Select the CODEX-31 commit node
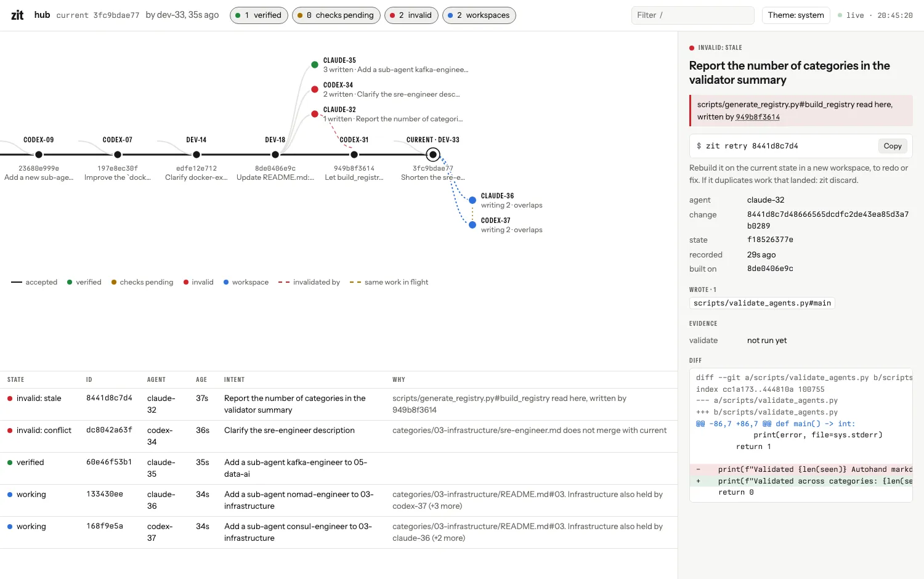Viewport: 924px width, 579px height. [x=354, y=155]
